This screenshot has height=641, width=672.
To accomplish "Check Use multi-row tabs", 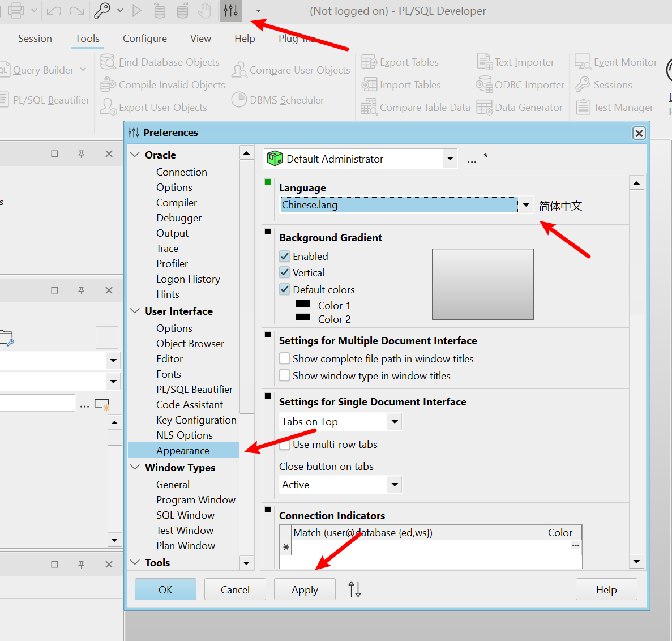I will pyautogui.click(x=285, y=444).
